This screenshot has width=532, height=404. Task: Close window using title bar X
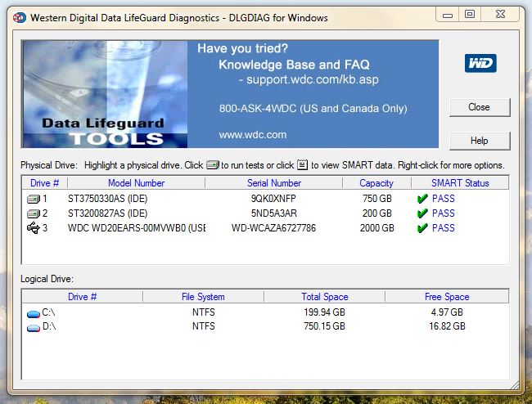pos(500,14)
